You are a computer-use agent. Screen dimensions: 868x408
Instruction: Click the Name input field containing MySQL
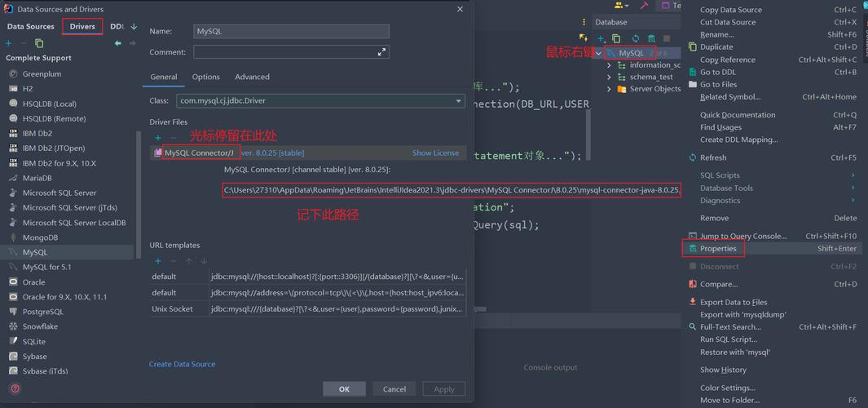point(292,32)
